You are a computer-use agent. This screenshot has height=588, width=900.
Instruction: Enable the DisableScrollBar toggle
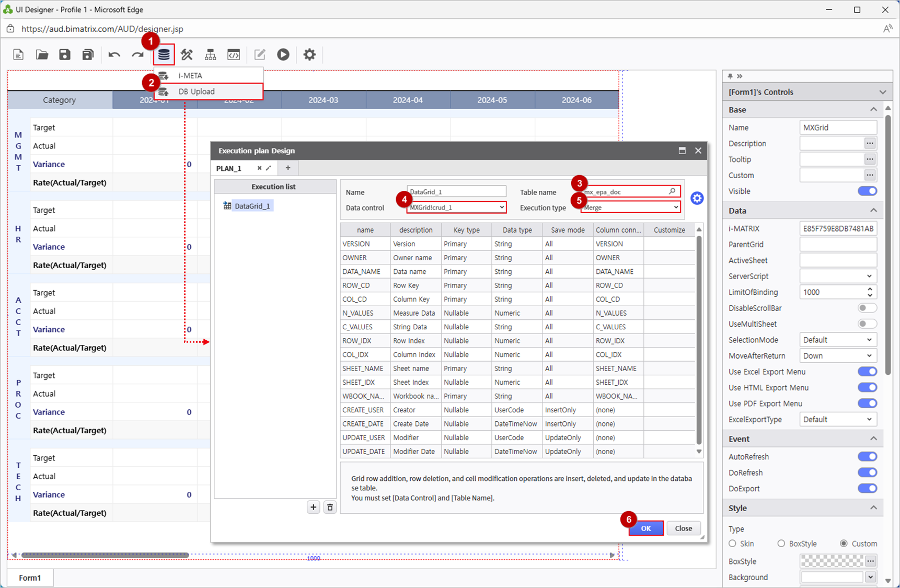pos(867,308)
